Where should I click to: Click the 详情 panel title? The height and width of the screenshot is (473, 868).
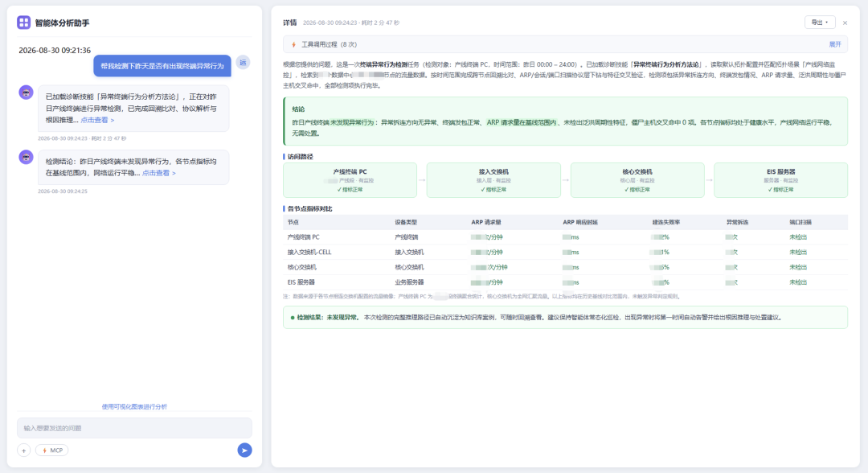[290, 23]
